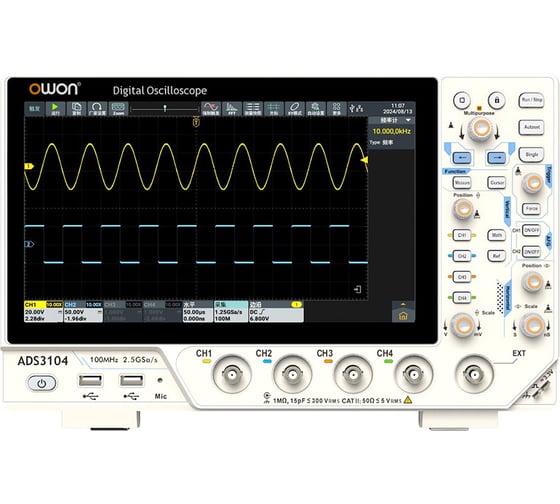This screenshot has width=560, height=504.
Task: Click the Measure function button
Action: [x=462, y=183]
